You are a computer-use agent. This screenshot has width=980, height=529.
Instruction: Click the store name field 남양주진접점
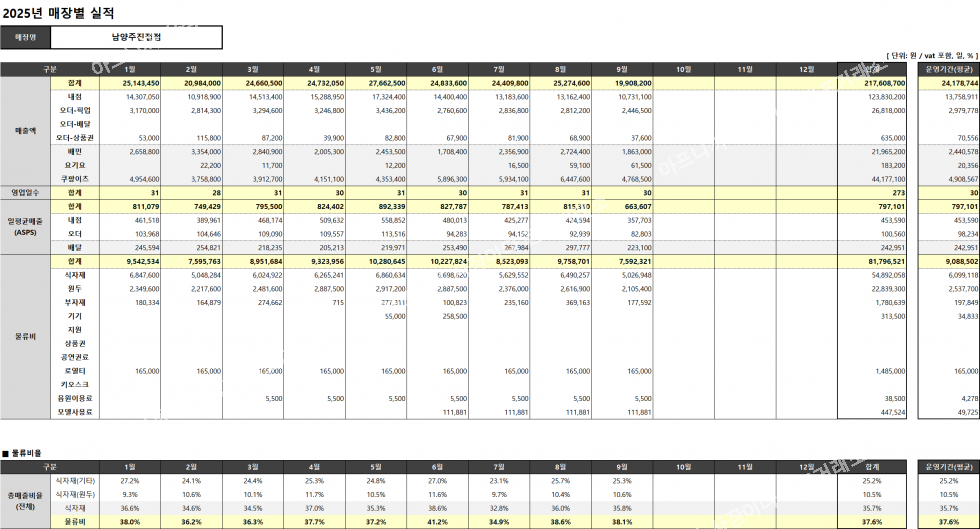coord(136,37)
